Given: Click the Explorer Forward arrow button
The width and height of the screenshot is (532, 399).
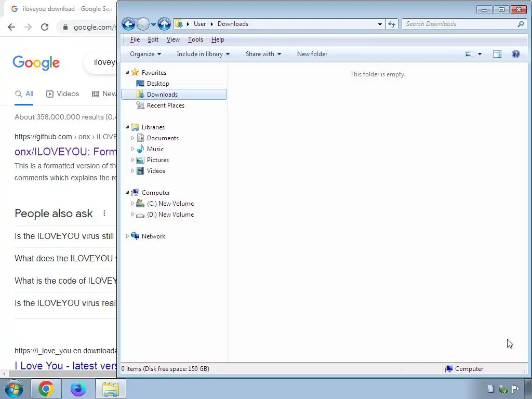Looking at the screenshot, I should point(143,24).
